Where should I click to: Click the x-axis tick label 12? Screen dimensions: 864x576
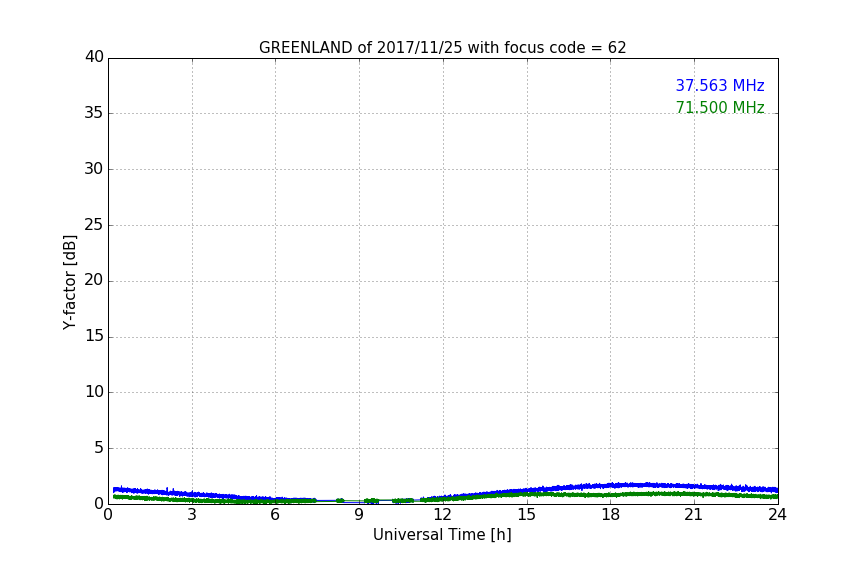tap(442, 515)
